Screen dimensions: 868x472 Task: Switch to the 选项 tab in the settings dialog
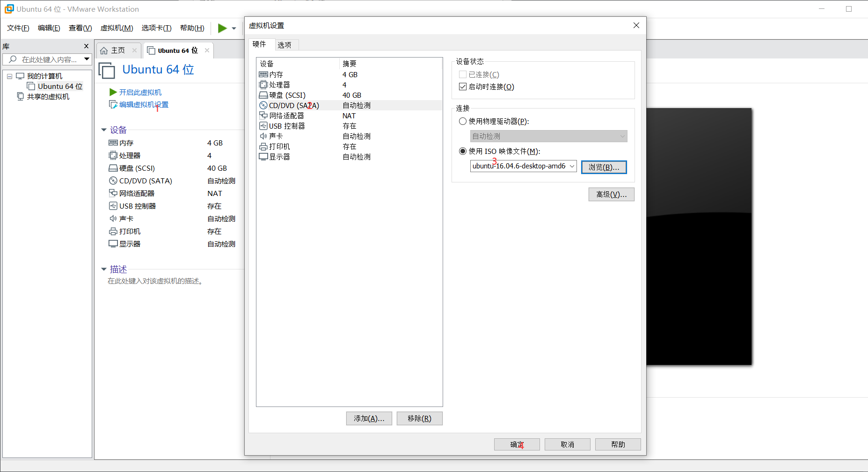(x=284, y=45)
